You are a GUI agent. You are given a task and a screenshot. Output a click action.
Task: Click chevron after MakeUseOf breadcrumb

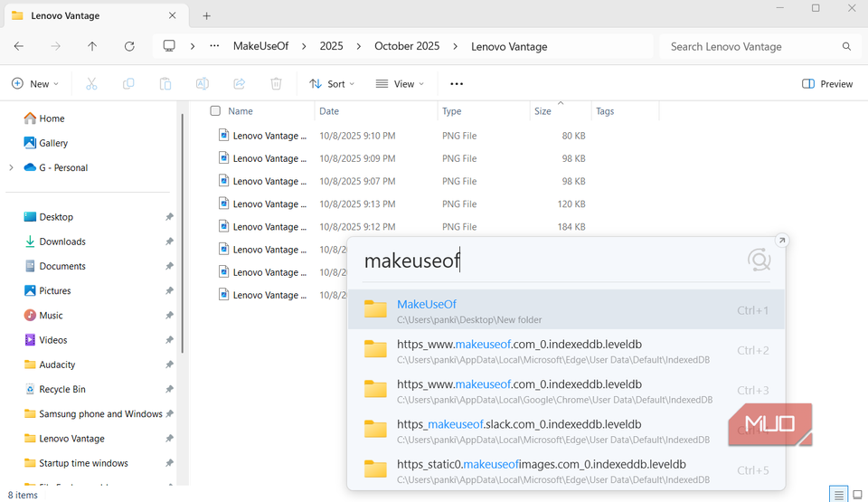[x=304, y=46]
